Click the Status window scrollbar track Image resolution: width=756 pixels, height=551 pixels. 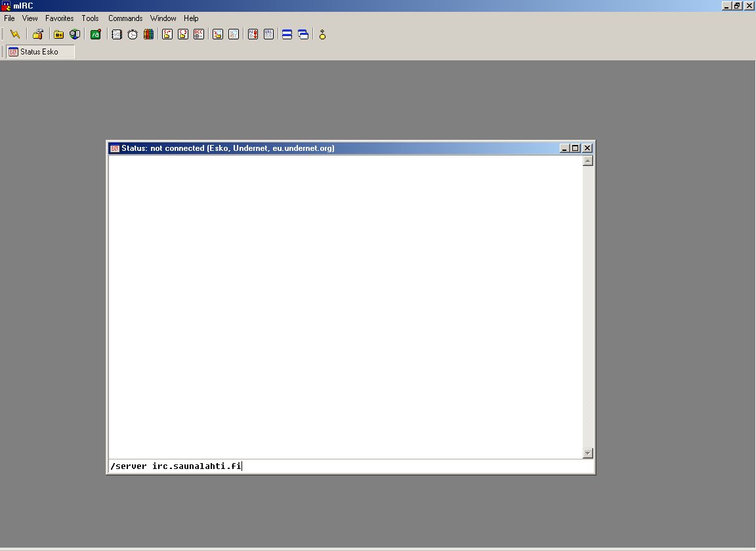click(587, 307)
